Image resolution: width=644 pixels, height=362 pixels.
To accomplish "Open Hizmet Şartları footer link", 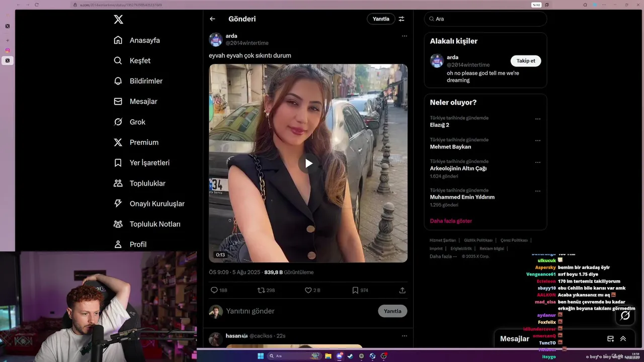I will [x=443, y=240].
